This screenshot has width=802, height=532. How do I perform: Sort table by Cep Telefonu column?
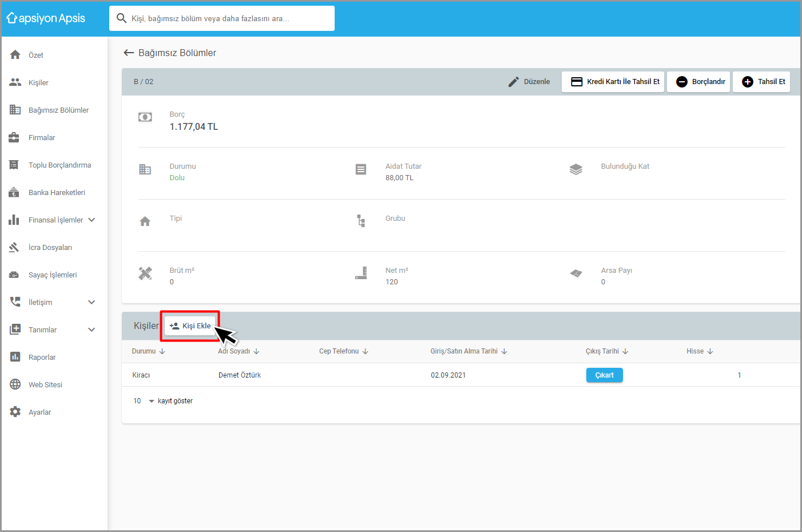[344, 351]
